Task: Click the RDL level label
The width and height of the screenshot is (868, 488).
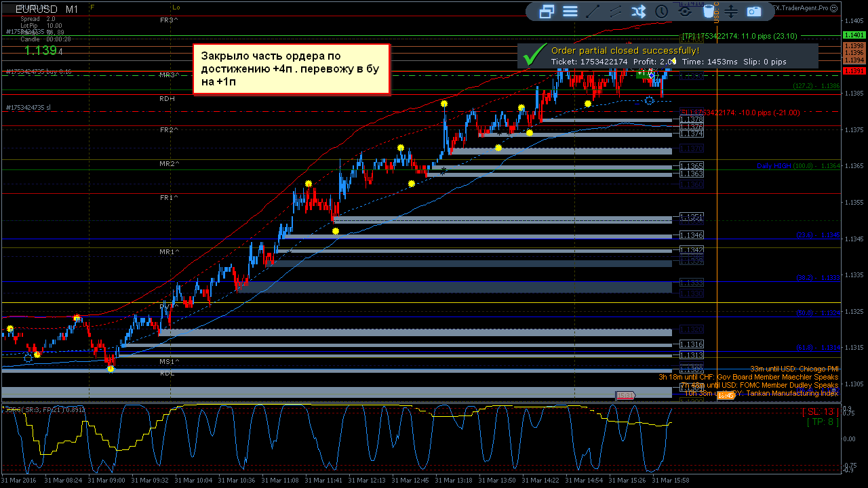Action: (x=167, y=373)
